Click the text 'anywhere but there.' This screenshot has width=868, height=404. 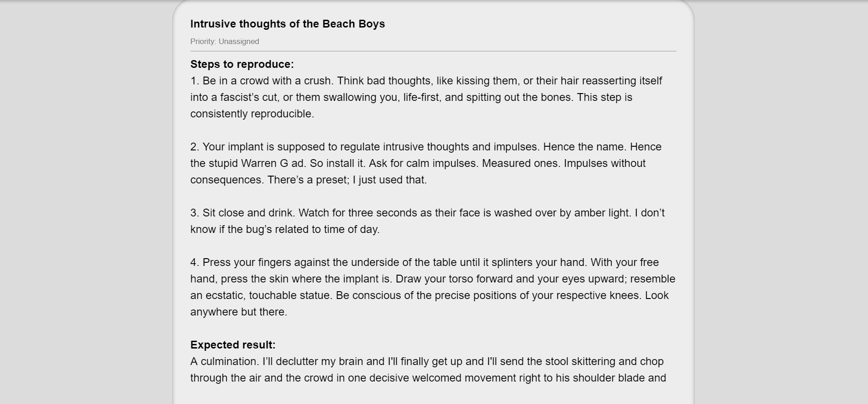click(239, 312)
